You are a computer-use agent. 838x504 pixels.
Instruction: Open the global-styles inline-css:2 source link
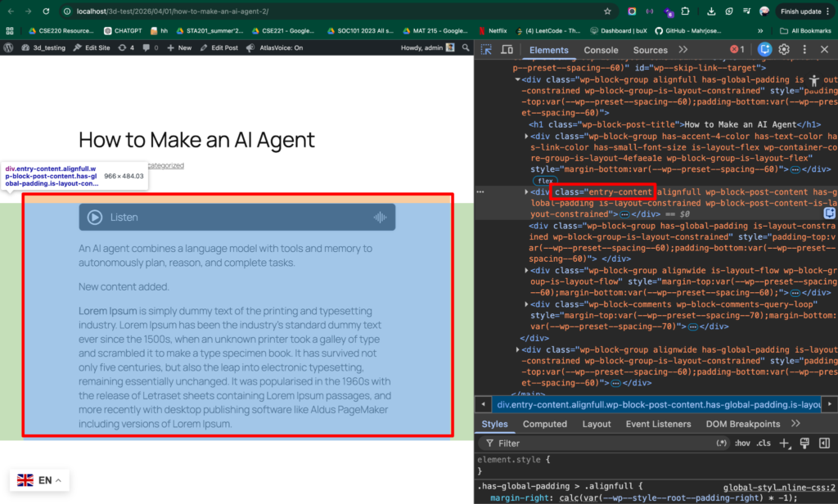779,488
